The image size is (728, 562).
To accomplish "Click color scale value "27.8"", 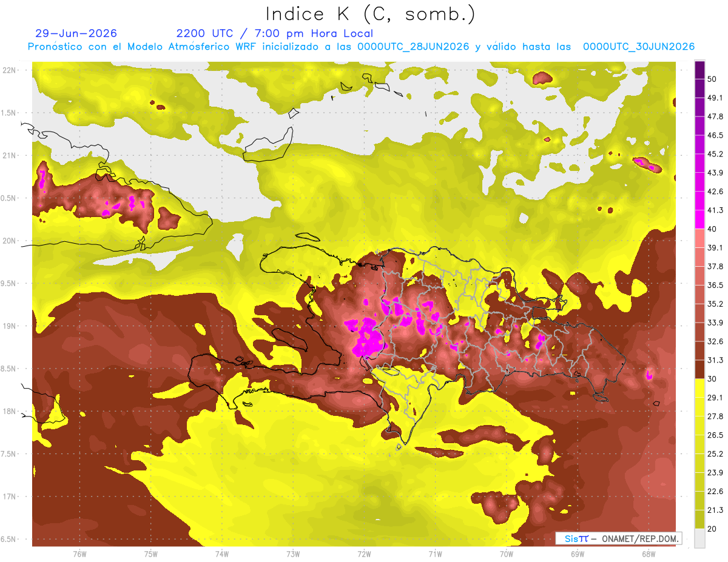I will tap(715, 416).
